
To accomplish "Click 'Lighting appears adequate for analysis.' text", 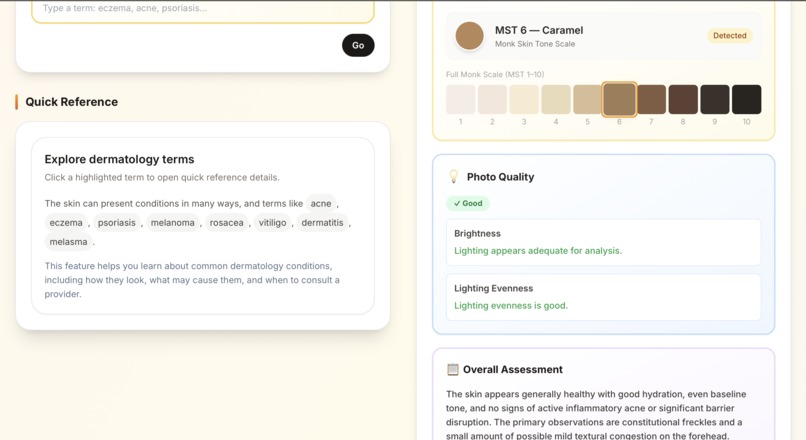I will pyautogui.click(x=538, y=251).
